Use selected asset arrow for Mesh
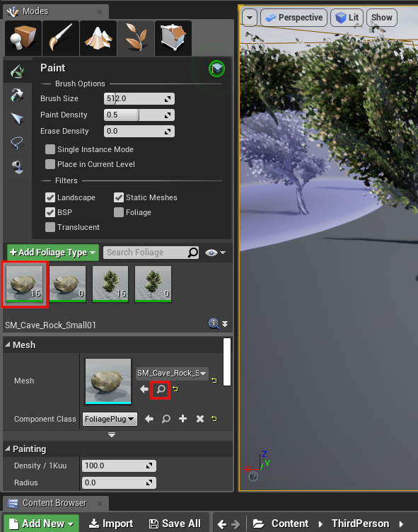The width and height of the screenshot is (418, 532). pyautogui.click(x=144, y=389)
